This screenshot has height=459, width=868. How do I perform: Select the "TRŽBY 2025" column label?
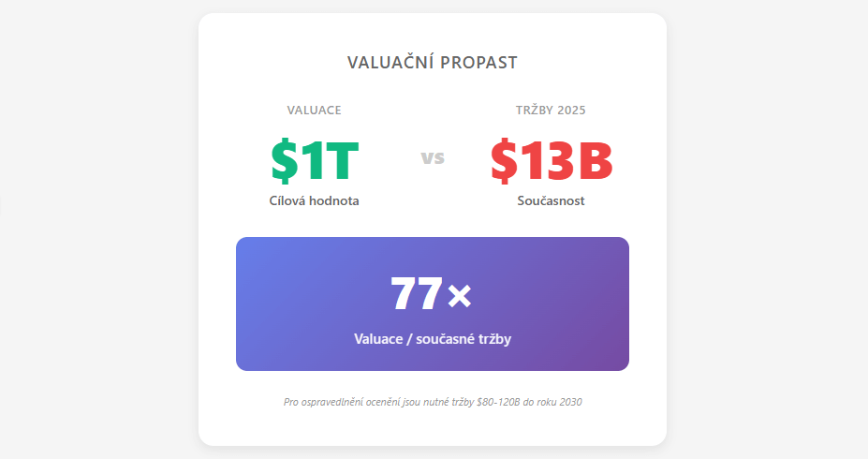coord(551,111)
